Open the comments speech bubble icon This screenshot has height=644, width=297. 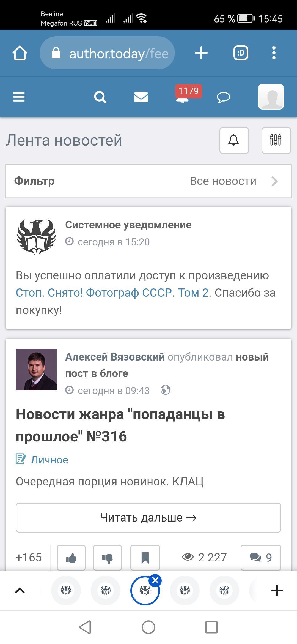point(223,97)
